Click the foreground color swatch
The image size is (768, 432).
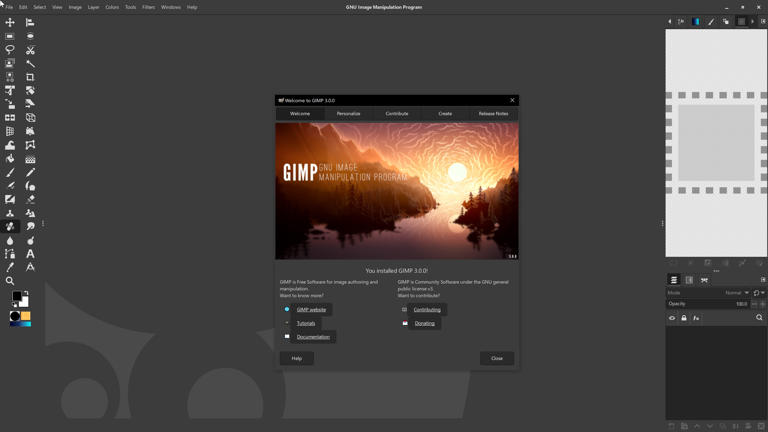(x=17, y=296)
